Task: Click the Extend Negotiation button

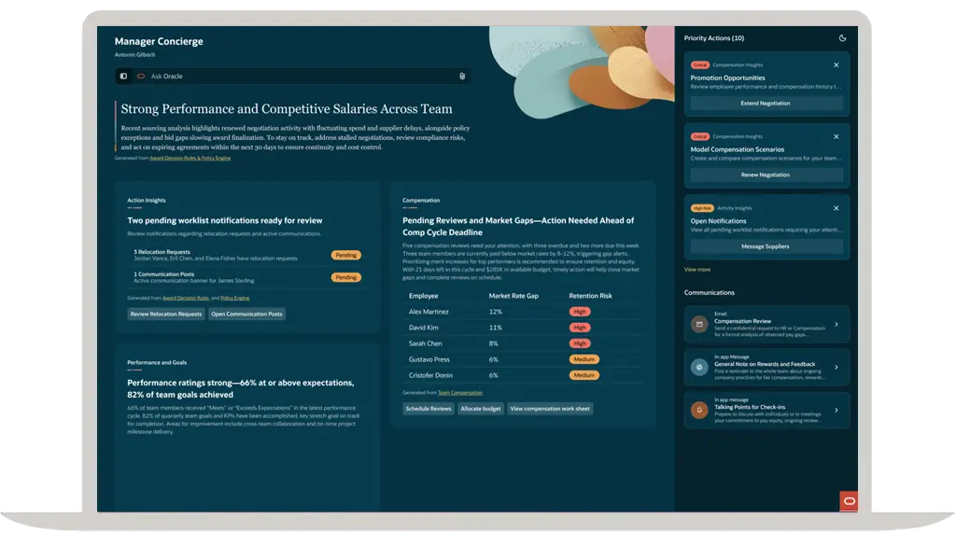Action: click(766, 104)
